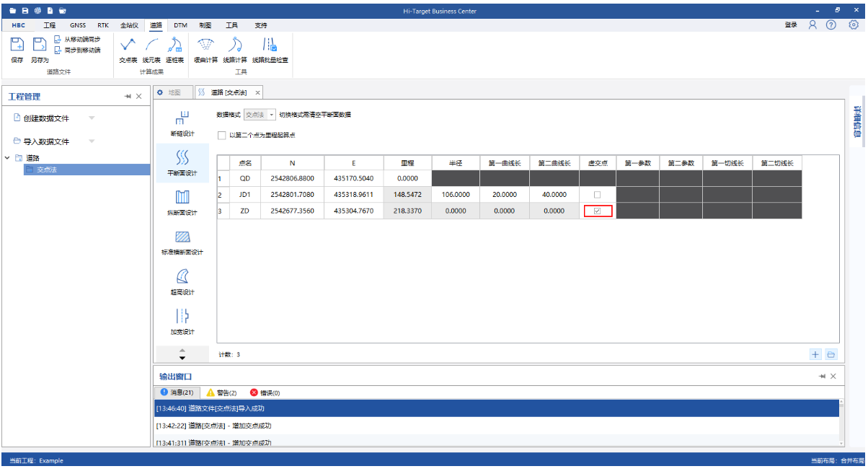Select 断链设计 in the design sidebar

pos(182,123)
